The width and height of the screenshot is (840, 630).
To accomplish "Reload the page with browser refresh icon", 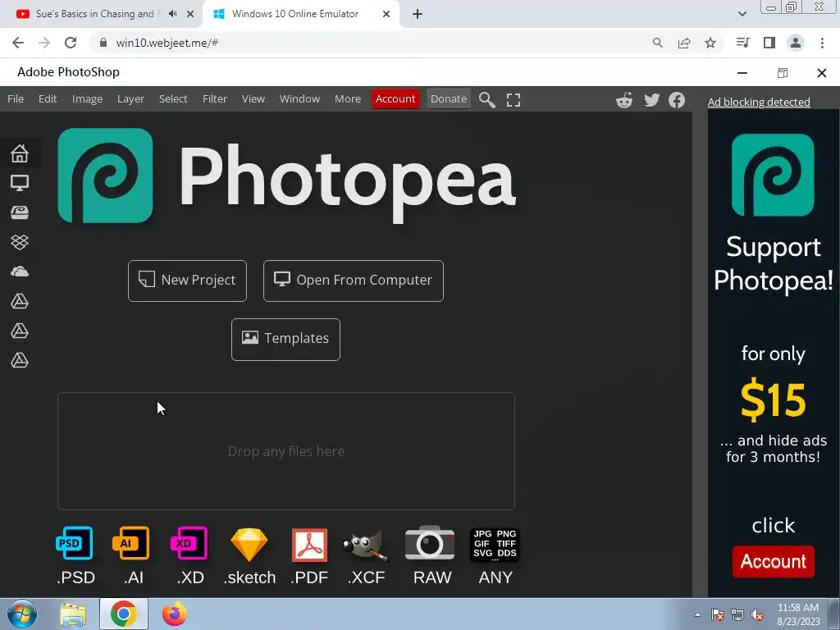I will point(71,43).
